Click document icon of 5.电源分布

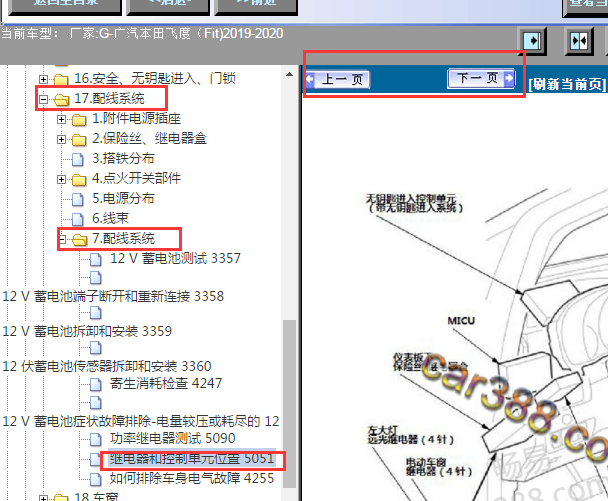[x=78, y=199]
